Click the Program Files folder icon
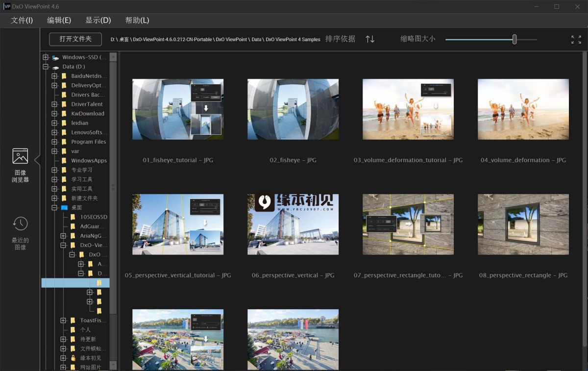The height and width of the screenshot is (371, 588). [x=64, y=142]
